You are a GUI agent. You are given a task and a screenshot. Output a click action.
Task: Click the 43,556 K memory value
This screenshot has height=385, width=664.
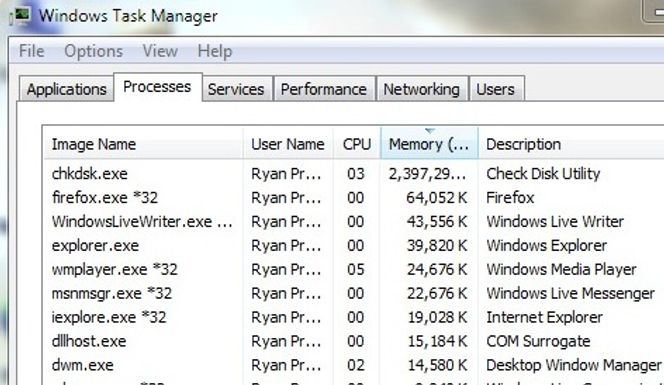click(x=437, y=222)
